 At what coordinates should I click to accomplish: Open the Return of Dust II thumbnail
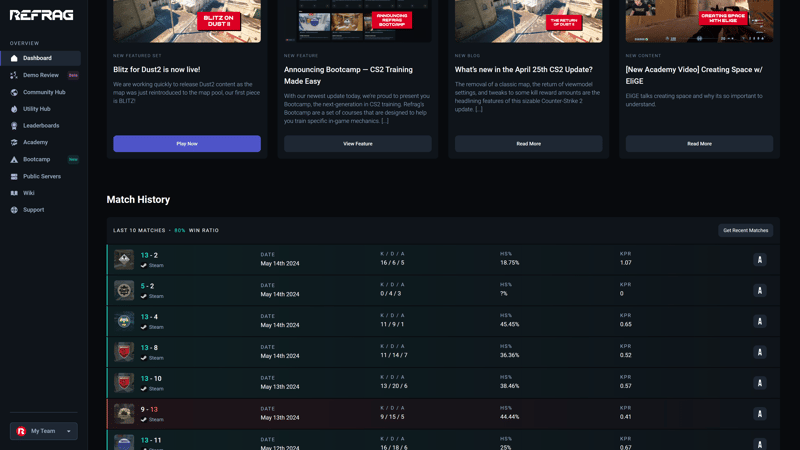click(x=529, y=21)
